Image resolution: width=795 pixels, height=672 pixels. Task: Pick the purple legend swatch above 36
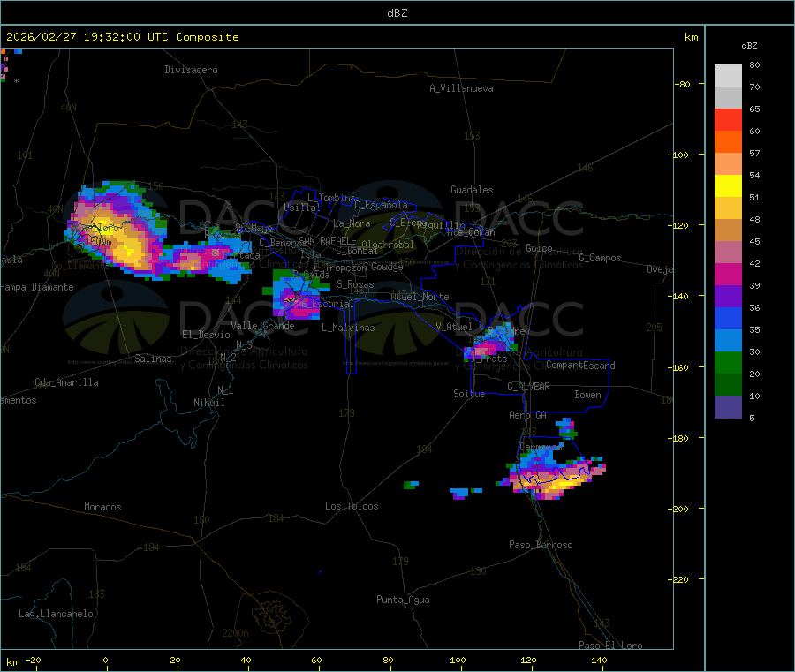728,297
